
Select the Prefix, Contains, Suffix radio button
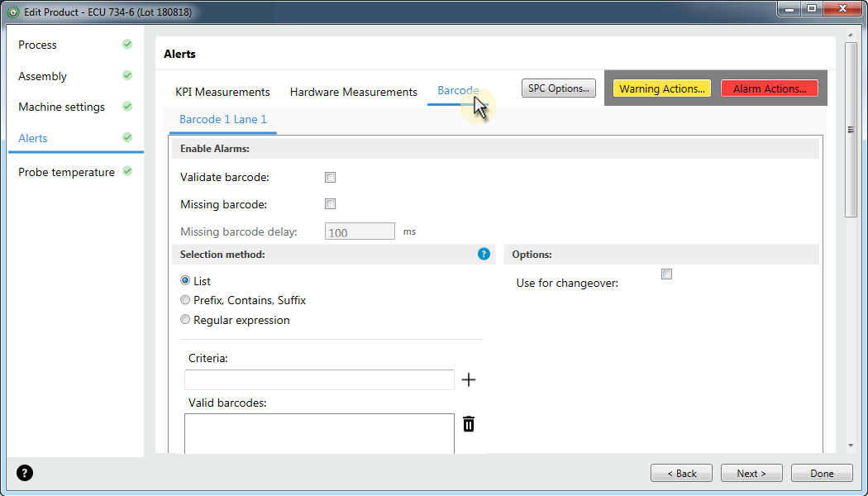(x=185, y=300)
